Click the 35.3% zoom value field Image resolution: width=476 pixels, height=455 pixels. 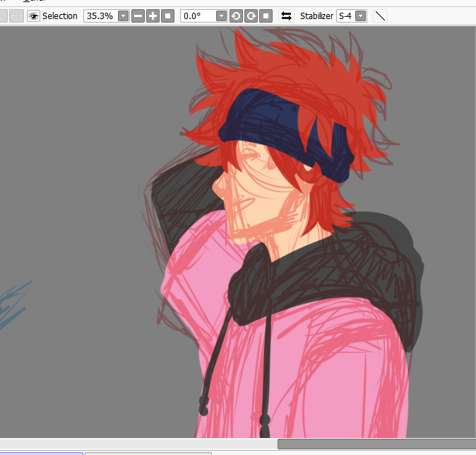point(101,16)
